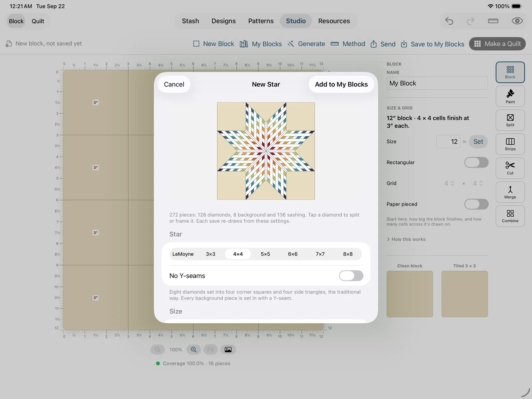Toggle the No Y-seams switch
Screen dimensions: 532x399
tap(351, 276)
